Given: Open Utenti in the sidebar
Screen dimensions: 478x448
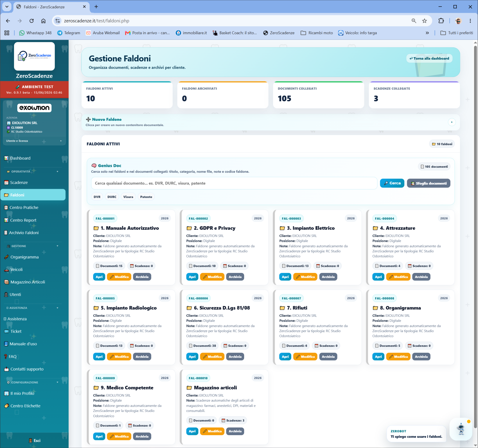Looking at the screenshot, I should coord(13,294).
